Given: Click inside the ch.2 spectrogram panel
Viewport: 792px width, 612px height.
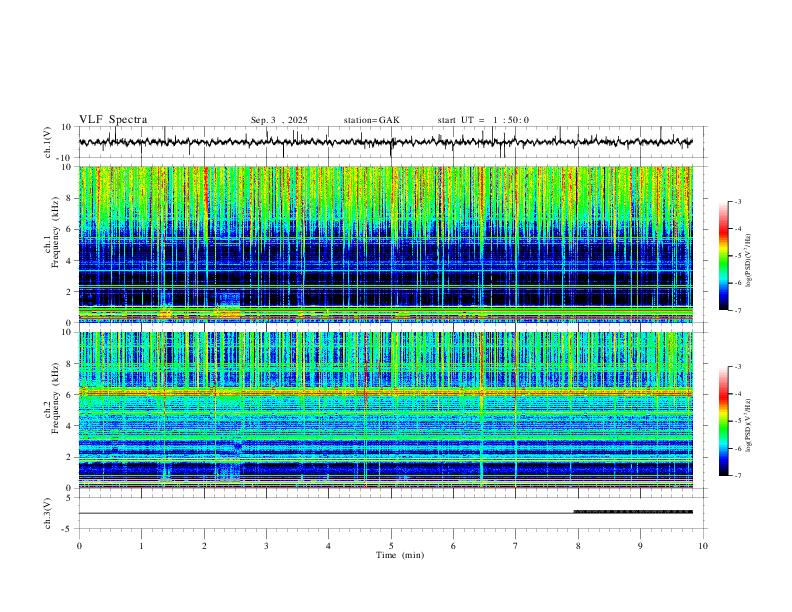Looking at the screenshot, I should [385, 410].
